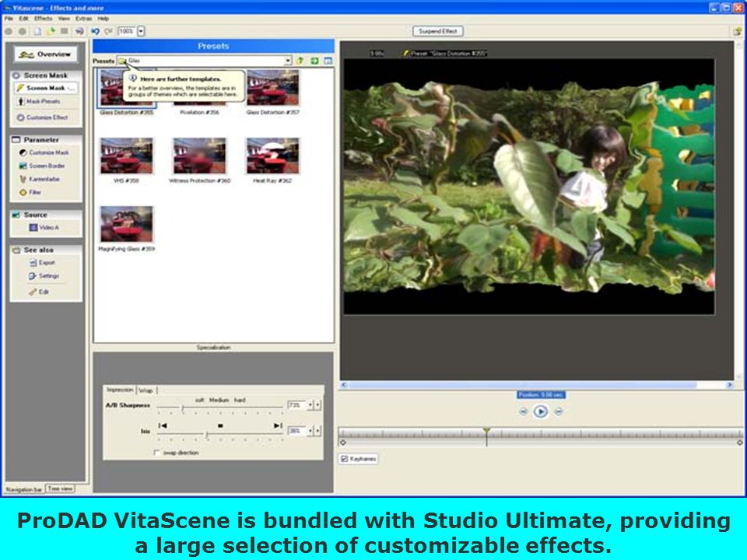Open the Filter parameter
Image resolution: width=747 pixels, height=560 pixels.
coord(30,192)
